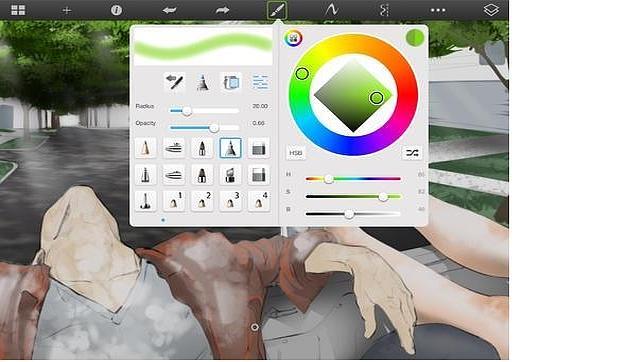Open the symmetry tool icon
The height and width of the screenshot is (362, 644).
[384, 10]
